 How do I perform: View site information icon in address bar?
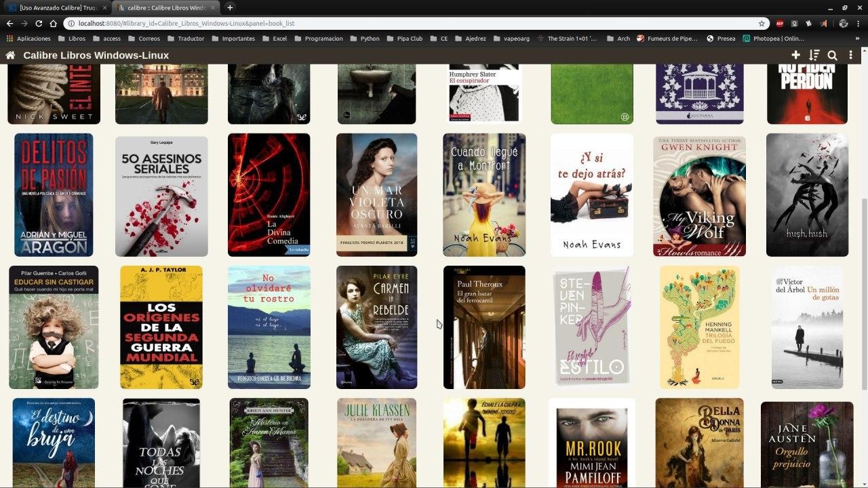click(x=71, y=23)
